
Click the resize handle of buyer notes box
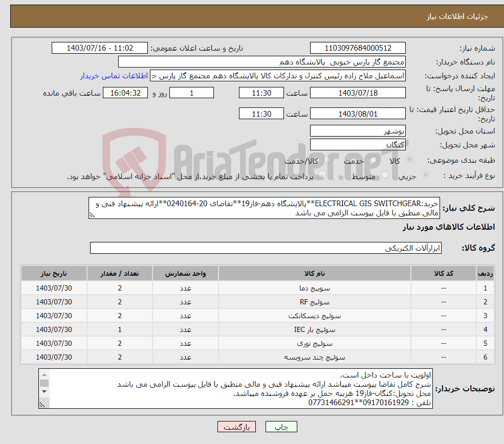pos(42,405)
